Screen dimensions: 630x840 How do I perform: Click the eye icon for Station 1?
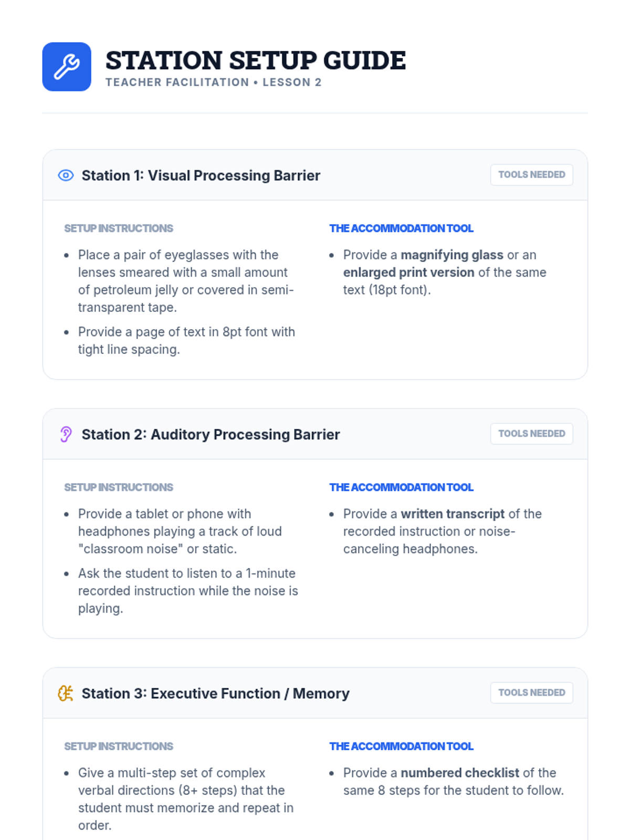[66, 175]
